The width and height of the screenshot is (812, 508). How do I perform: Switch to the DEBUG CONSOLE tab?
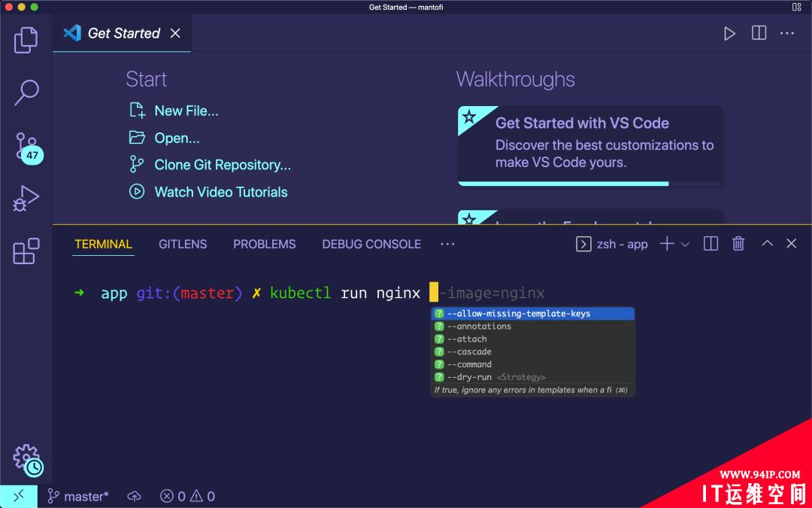click(x=371, y=244)
